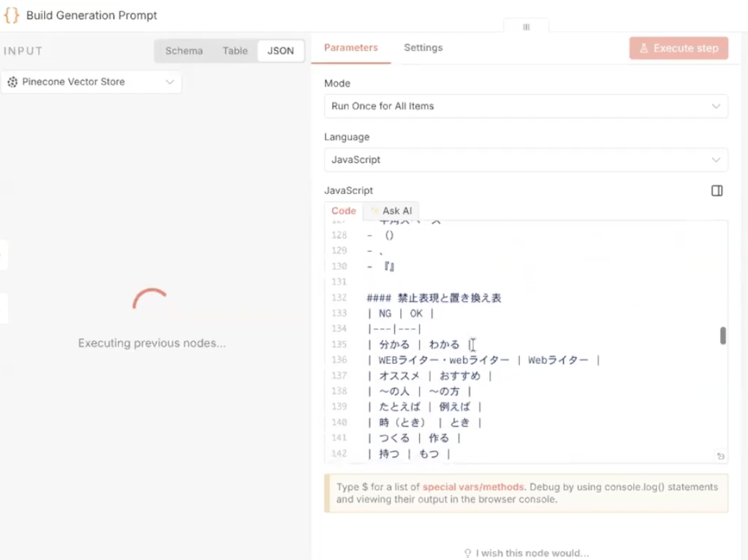Click the Execute step button
748x560 pixels.
[x=679, y=48]
